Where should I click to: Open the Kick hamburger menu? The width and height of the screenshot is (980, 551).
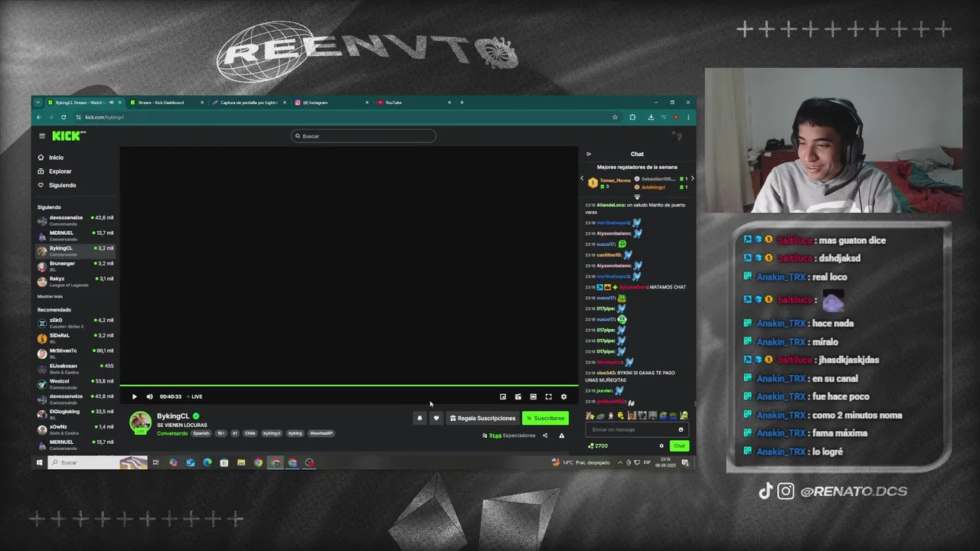tap(42, 135)
